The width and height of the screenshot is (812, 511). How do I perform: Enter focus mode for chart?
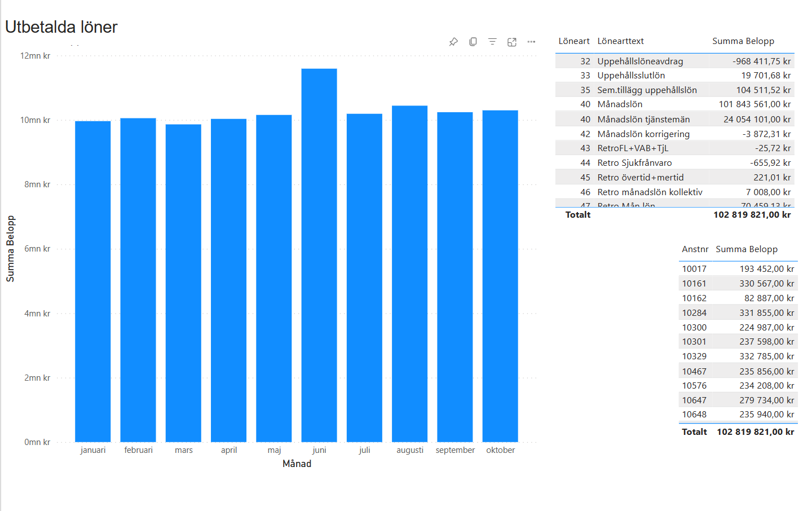[x=512, y=42]
